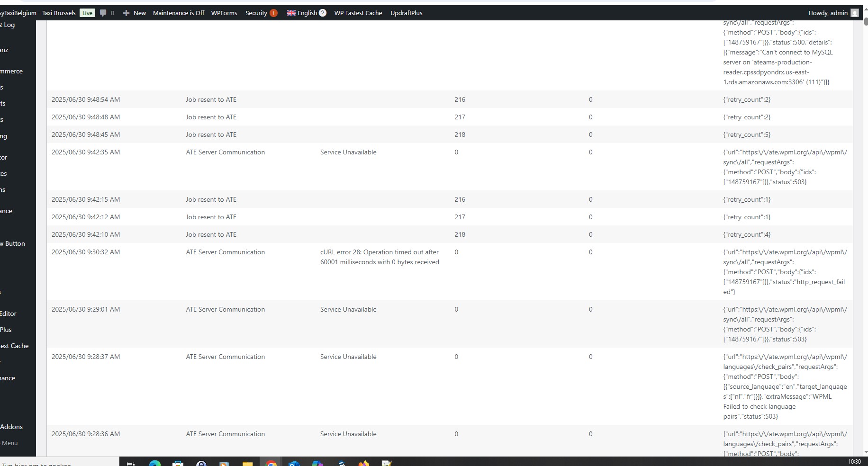Viewport: 868px width, 466px height.
Task: Open the WPForms admin bar menu
Action: pyautogui.click(x=224, y=13)
